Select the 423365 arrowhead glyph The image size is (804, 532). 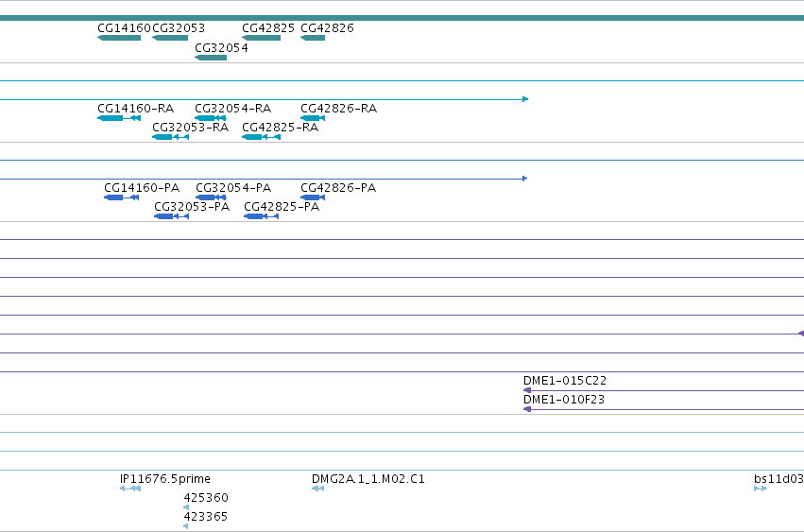click(185, 526)
